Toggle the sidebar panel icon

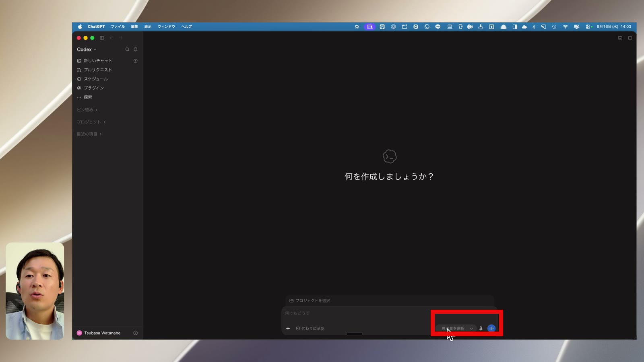(102, 38)
